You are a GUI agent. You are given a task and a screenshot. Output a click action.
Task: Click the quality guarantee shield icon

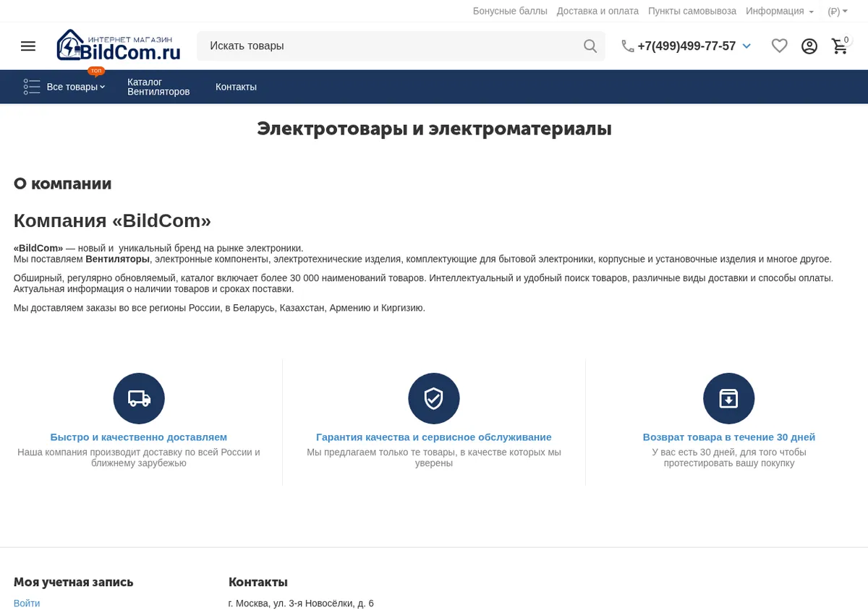coord(434,398)
